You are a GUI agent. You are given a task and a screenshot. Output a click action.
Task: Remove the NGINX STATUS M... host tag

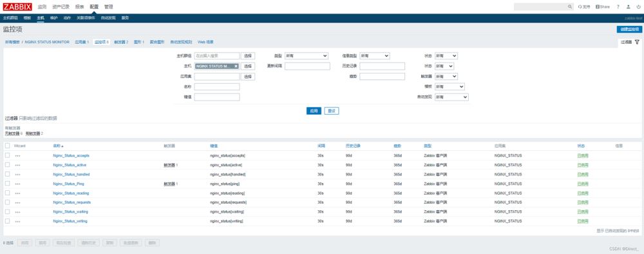tap(236, 66)
